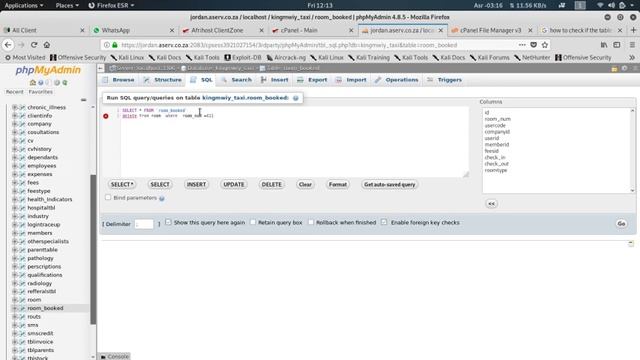Toggle Rollback when finished checkbox
This screenshot has height=360, width=640.
click(311, 222)
